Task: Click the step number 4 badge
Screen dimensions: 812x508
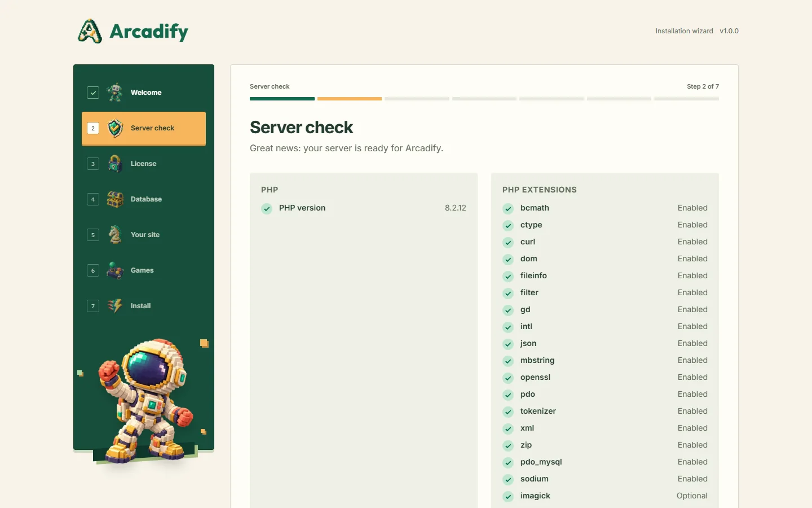Action: point(93,199)
